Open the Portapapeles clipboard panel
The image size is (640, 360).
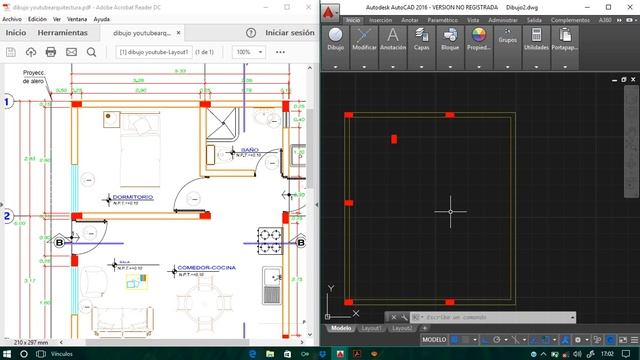565,40
